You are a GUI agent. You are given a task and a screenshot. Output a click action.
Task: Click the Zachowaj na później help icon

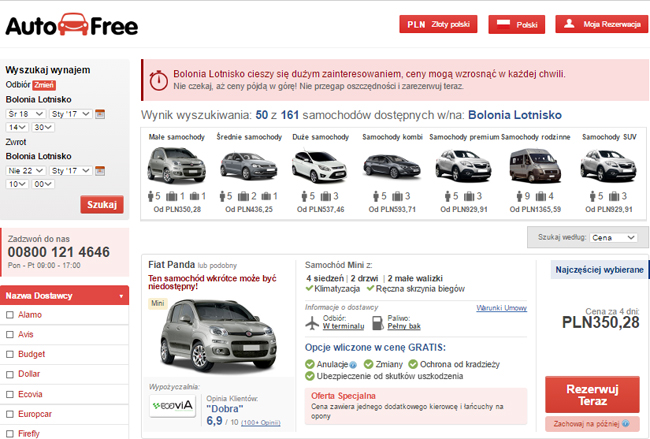(626, 424)
